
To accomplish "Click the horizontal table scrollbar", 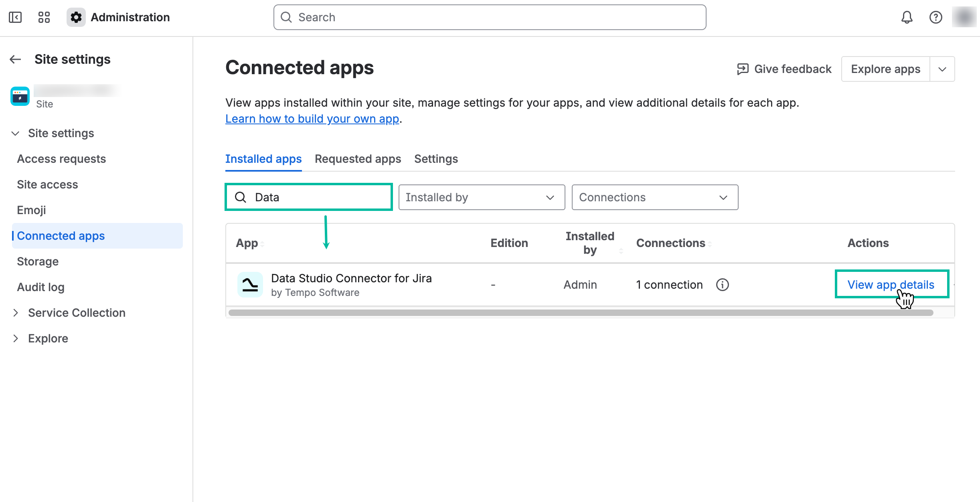I will pyautogui.click(x=581, y=313).
